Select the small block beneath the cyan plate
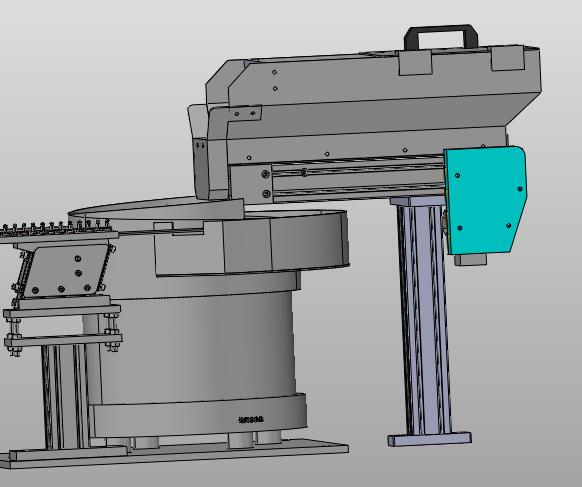Image resolution: width=582 pixels, height=487 pixels. click(x=470, y=259)
